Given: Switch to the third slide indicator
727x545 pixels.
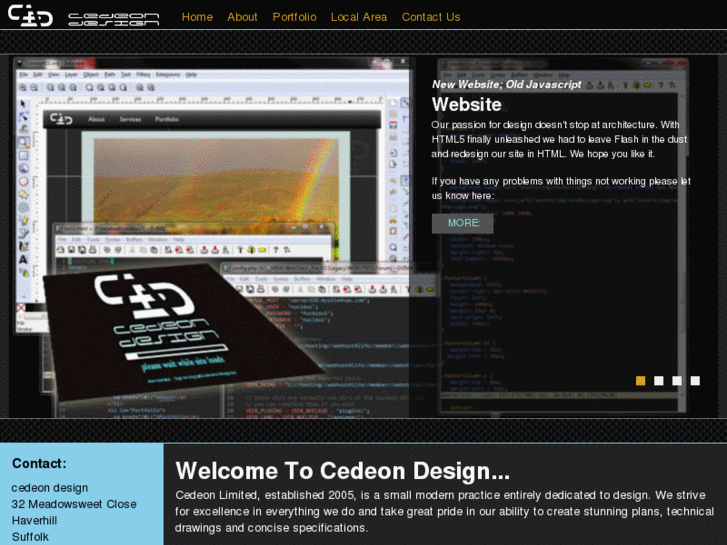Looking at the screenshot, I should pos(677,381).
